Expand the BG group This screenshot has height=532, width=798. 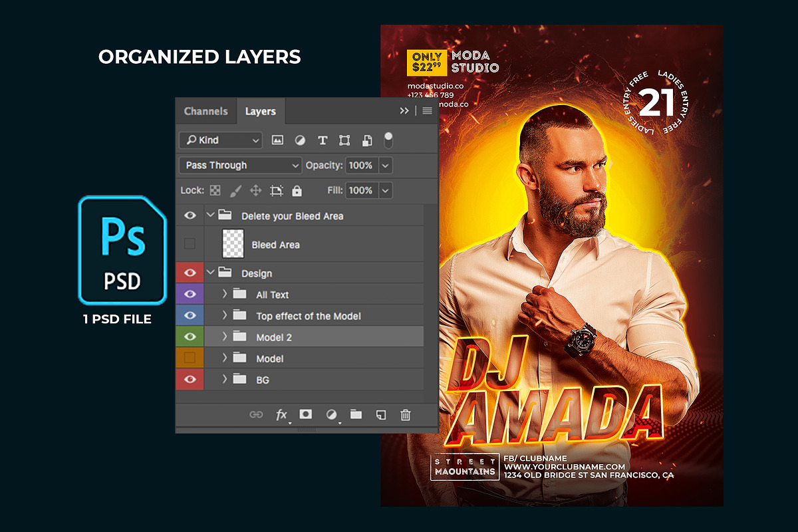pyautogui.click(x=225, y=379)
